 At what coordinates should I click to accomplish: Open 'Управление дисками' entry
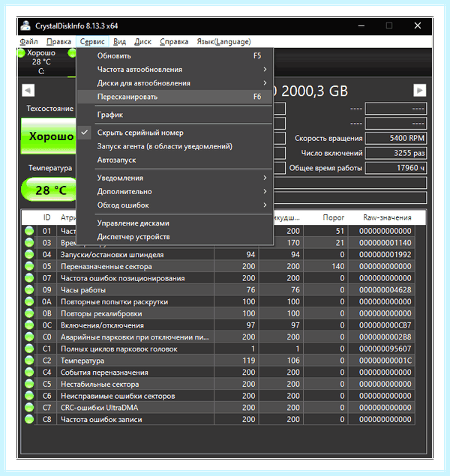click(175, 223)
